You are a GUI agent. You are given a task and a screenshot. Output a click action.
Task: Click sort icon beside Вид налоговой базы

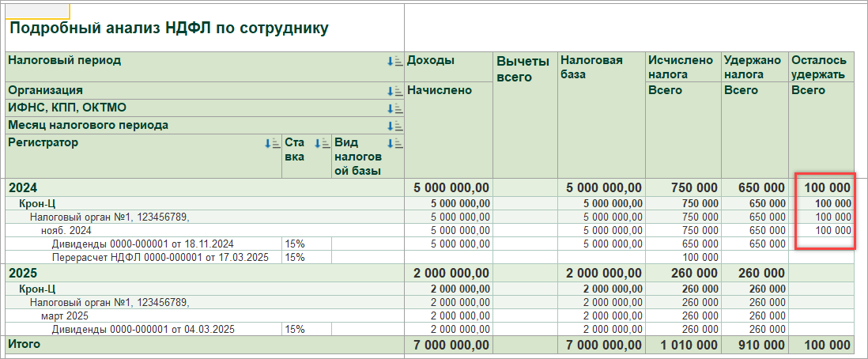tap(394, 143)
